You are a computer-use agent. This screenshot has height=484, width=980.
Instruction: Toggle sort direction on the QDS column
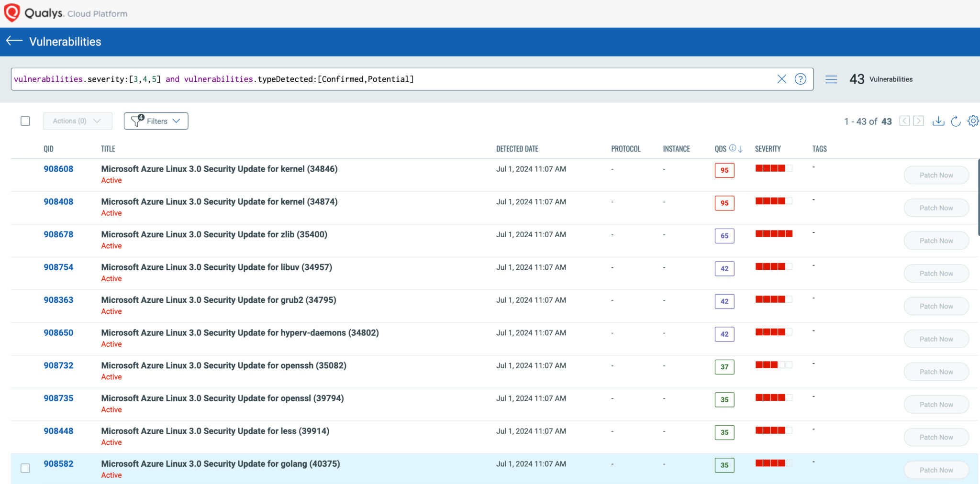pos(740,149)
